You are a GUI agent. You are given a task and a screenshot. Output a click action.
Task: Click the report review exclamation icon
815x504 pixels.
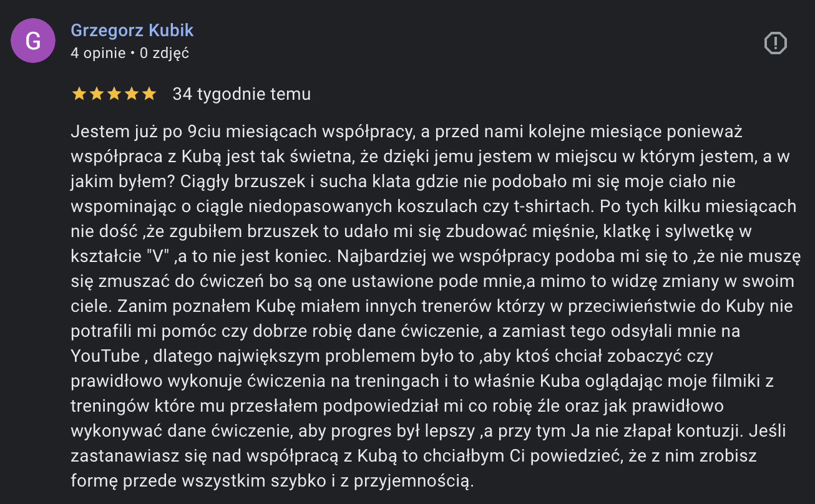point(775,43)
